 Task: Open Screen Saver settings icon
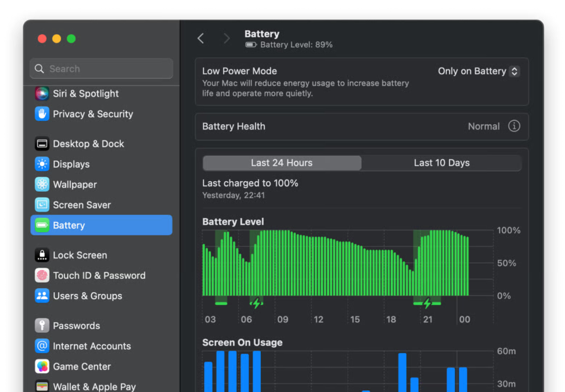point(42,205)
